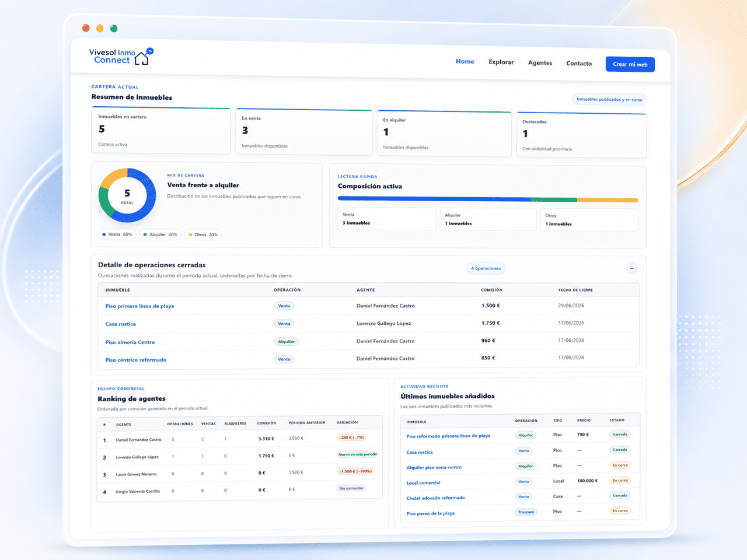Click the 4 operaciones badge

(486, 268)
